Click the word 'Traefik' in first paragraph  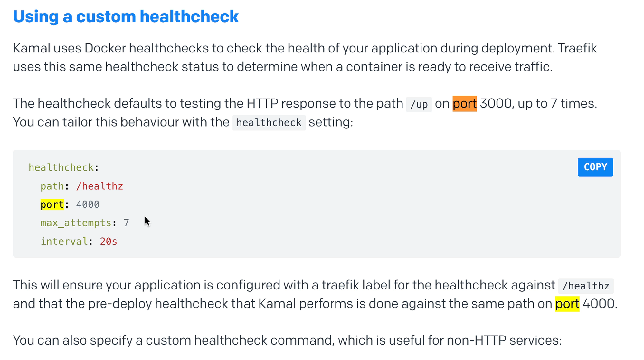[x=577, y=48]
